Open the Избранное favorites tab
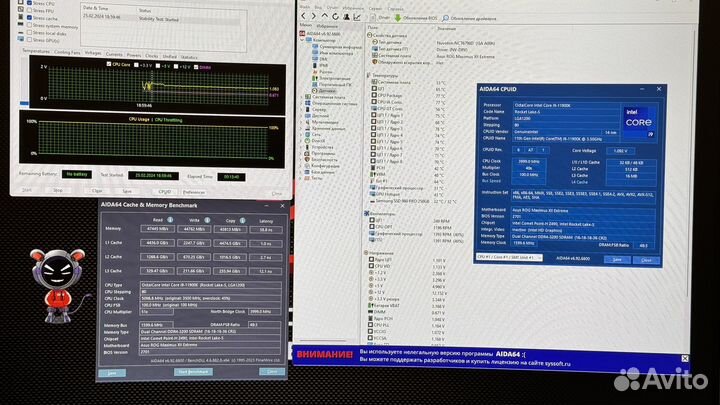Viewport: 720px width, 405px height. pyautogui.click(x=326, y=26)
